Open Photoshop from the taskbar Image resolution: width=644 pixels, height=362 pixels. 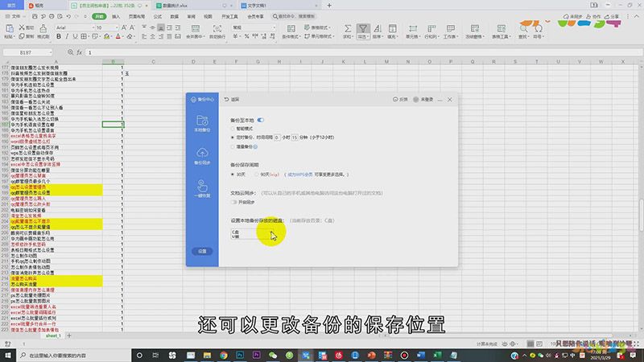pyautogui.click(x=240, y=355)
